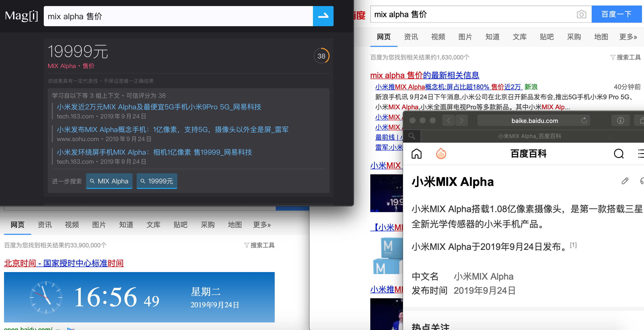The width and height of the screenshot is (644, 330).
Task: Select 图片 tab in lower-left Baidu nav
Action: tap(99, 225)
